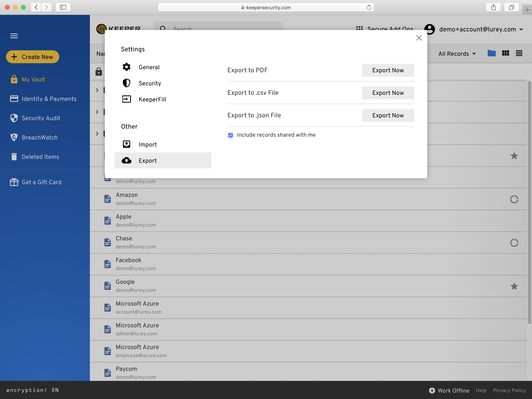The image size is (532, 399).
Task: Click the vertical scrollbar of records list
Action: pyautogui.click(x=529, y=203)
